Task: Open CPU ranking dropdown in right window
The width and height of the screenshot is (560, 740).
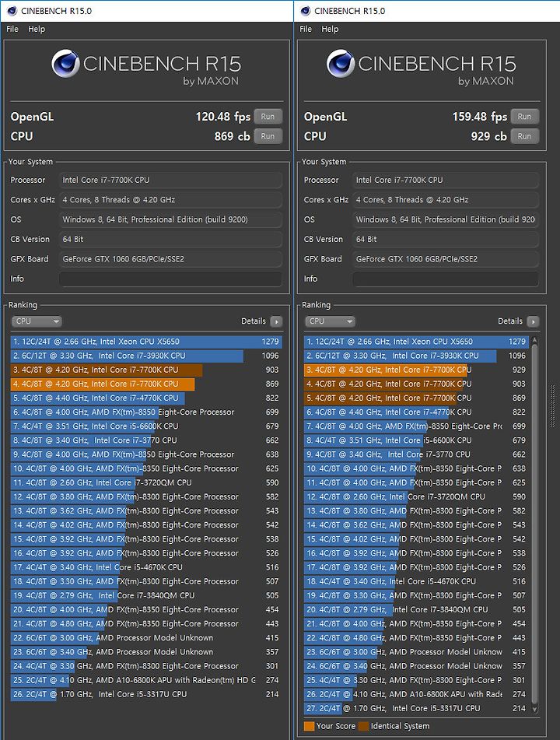Action: pyautogui.click(x=331, y=321)
